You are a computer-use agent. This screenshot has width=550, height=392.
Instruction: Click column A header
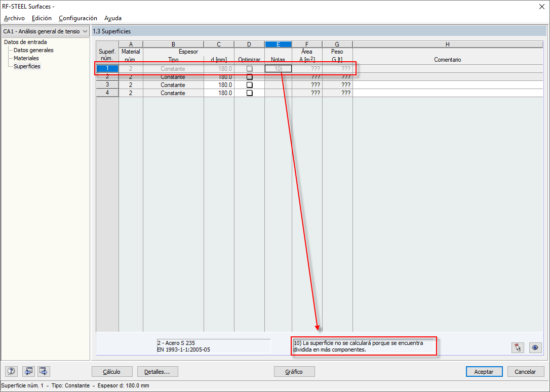point(131,45)
